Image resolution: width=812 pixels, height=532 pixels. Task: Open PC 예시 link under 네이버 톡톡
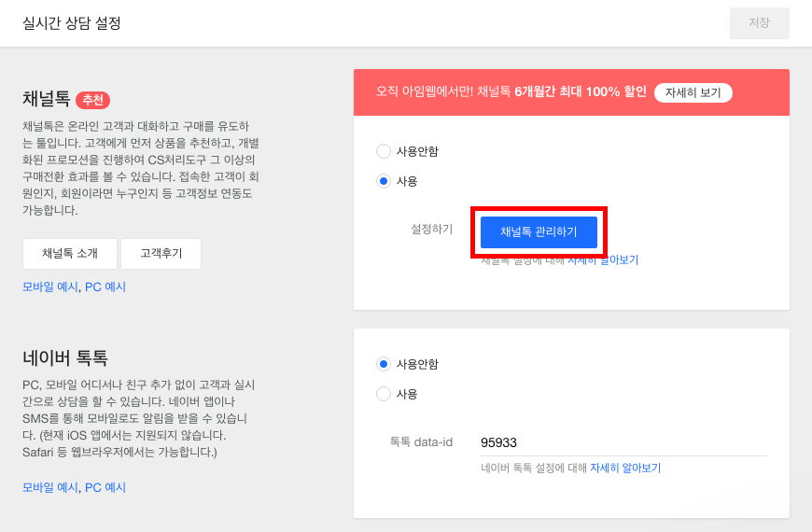pos(105,487)
